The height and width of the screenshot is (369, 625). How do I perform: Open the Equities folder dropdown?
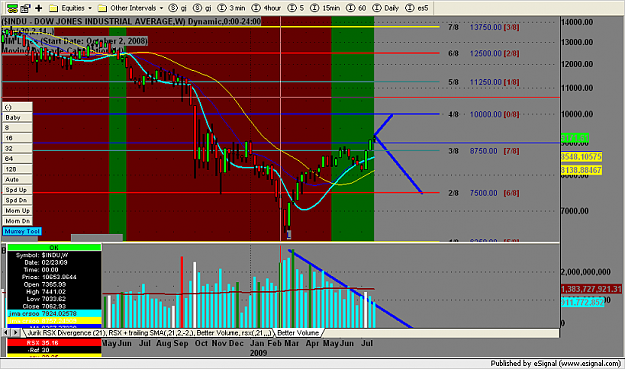tap(71, 8)
